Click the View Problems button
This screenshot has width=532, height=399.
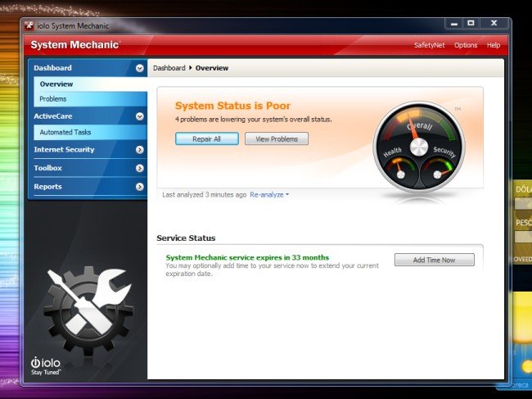point(277,139)
